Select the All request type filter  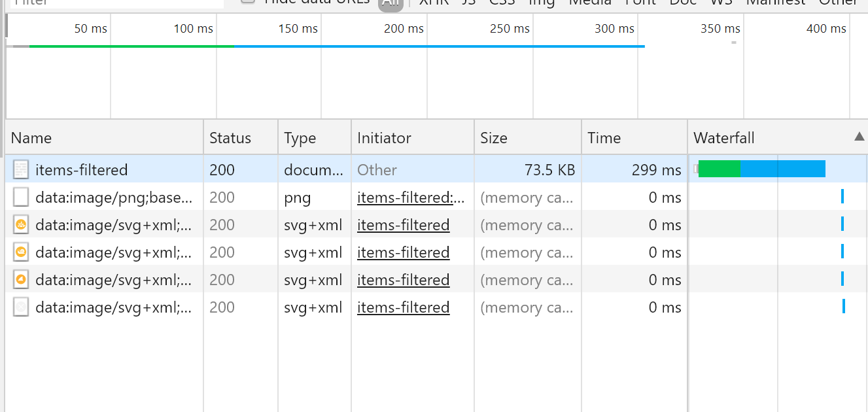391,3
